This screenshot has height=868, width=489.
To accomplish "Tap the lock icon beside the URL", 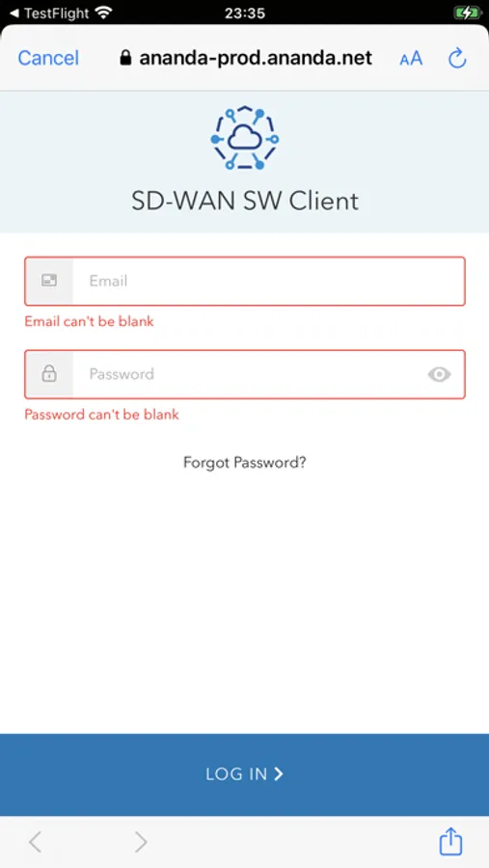I will click(x=126, y=58).
